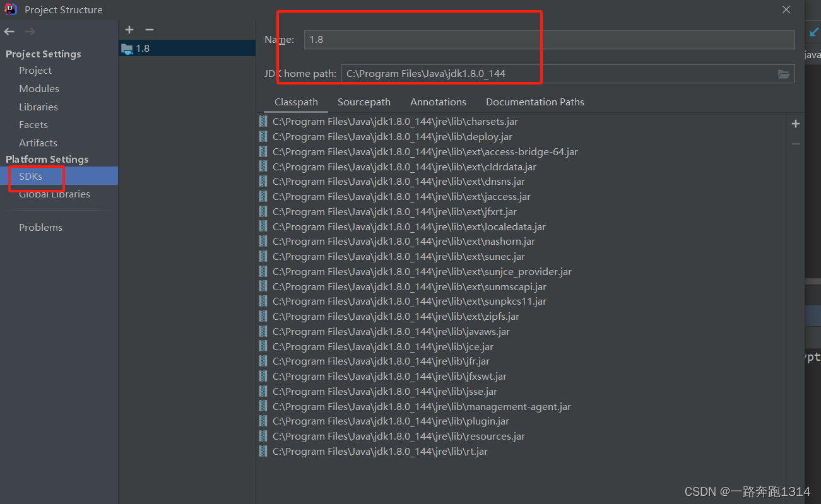Select the management-agent.jar row
The height and width of the screenshot is (504, 821).
(521, 406)
